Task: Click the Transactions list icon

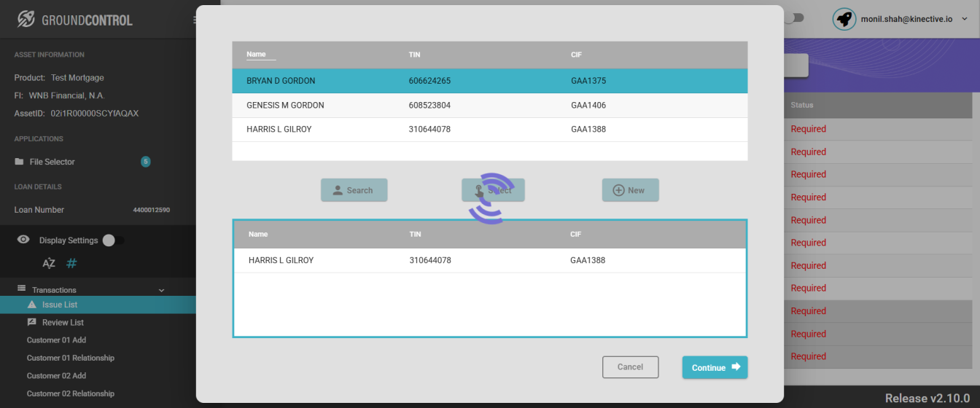Action: [21, 289]
